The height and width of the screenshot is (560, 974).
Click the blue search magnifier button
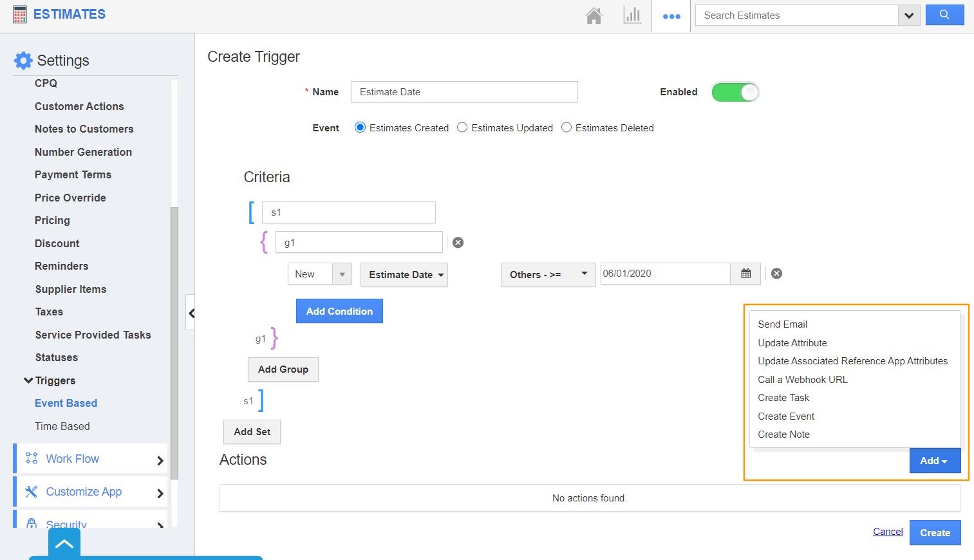click(944, 15)
